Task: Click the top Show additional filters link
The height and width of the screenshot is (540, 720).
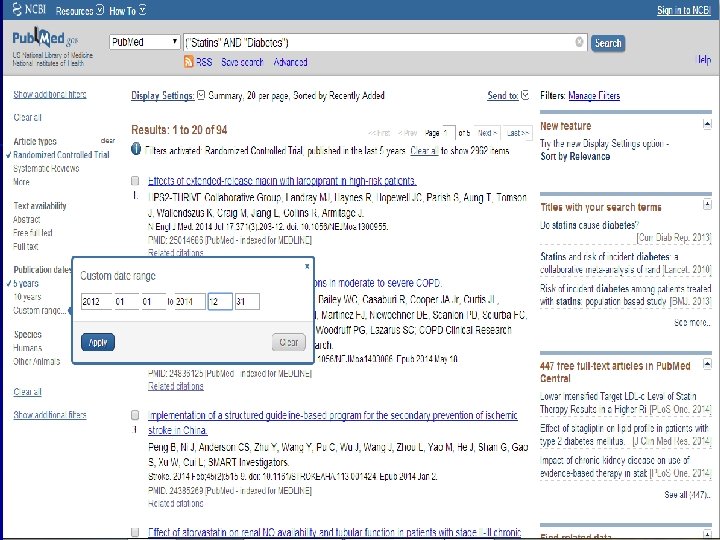Action: [x=50, y=94]
